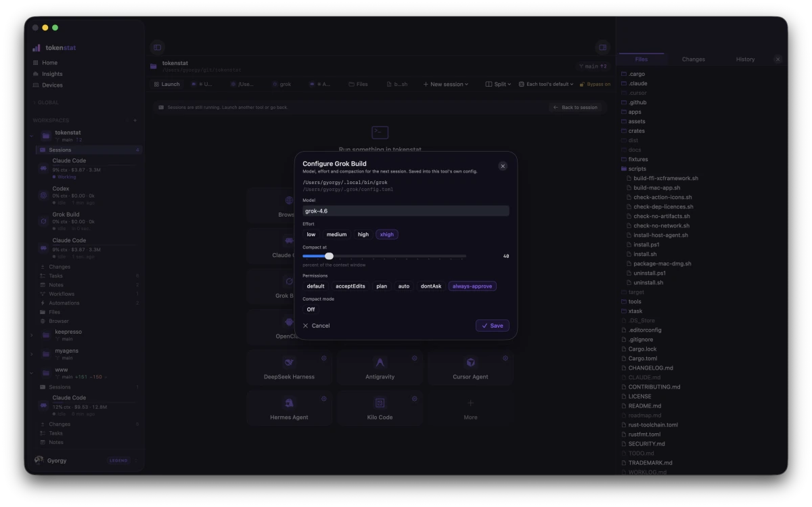Image resolution: width=812 pixels, height=507 pixels.
Task: Collapse the www workspace
Action: click(32, 373)
